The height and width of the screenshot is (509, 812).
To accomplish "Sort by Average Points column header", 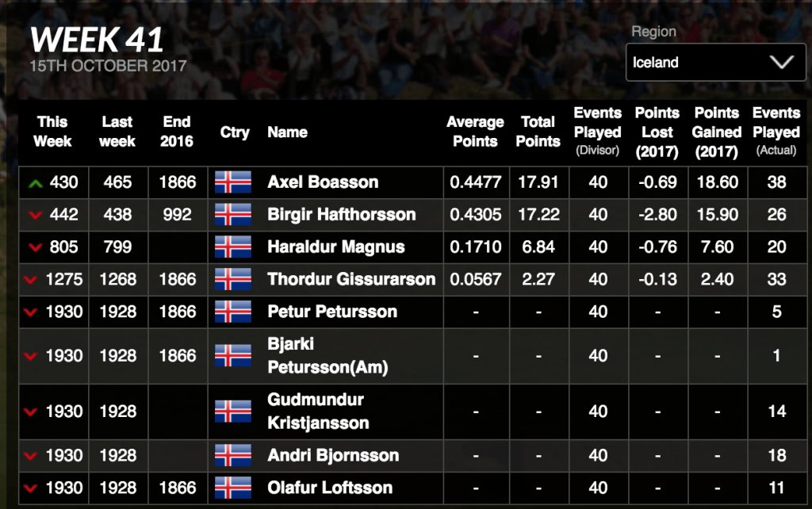I will coord(475,132).
